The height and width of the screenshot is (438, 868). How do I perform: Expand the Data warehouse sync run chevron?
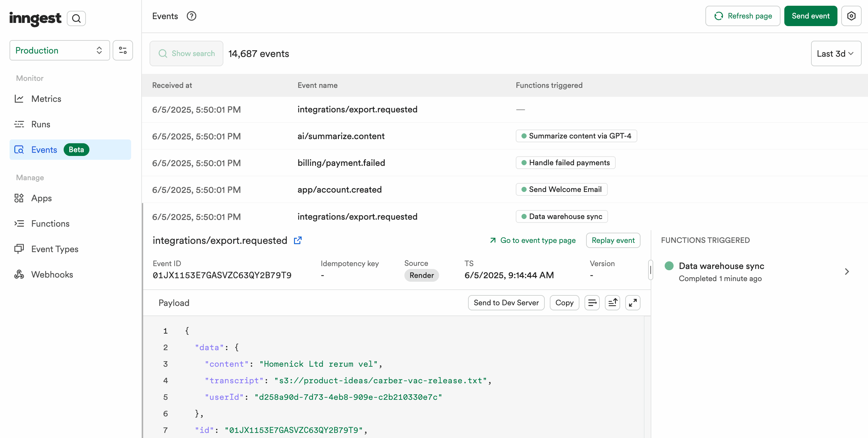(x=847, y=272)
